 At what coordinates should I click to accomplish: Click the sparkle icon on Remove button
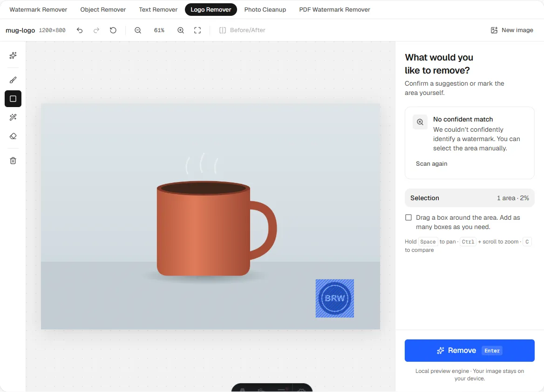tap(440, 351)
